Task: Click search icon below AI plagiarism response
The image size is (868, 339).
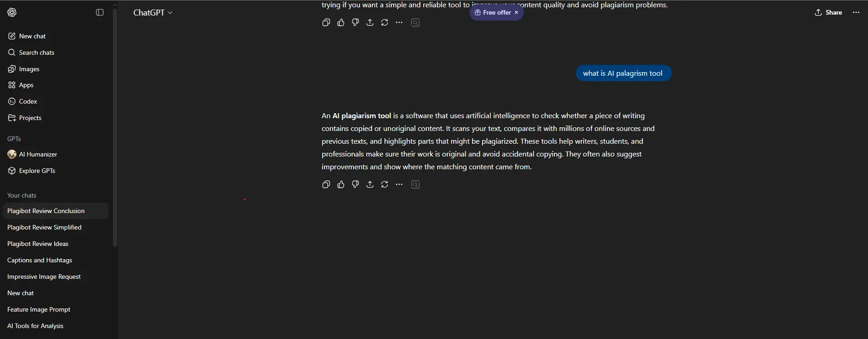Action: [415, 184]
